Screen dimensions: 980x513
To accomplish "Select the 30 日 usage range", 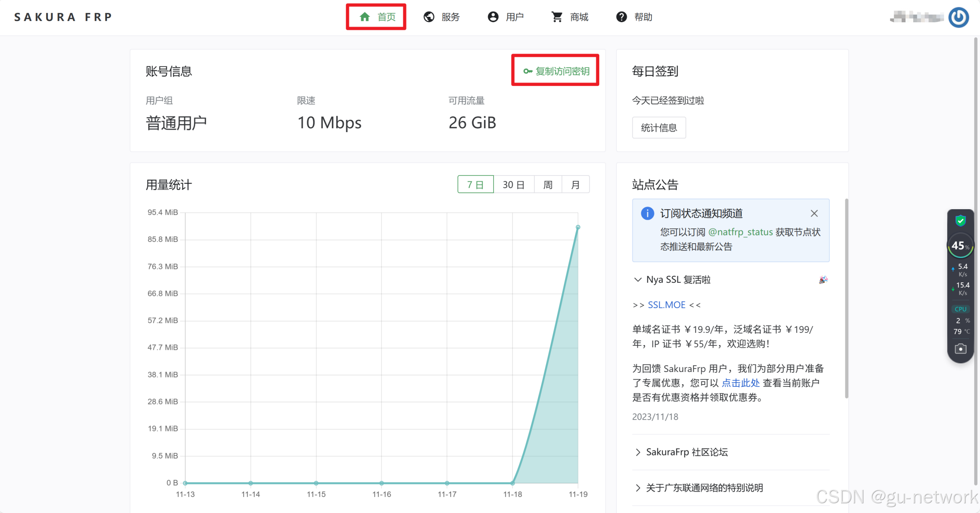I will [513, 185].
